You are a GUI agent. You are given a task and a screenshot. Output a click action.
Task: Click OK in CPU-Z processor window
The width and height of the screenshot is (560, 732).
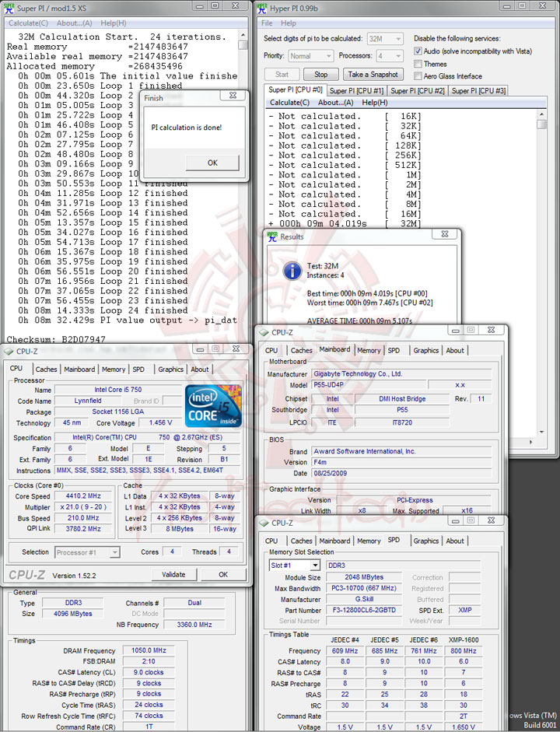click(x=223, y=575)
